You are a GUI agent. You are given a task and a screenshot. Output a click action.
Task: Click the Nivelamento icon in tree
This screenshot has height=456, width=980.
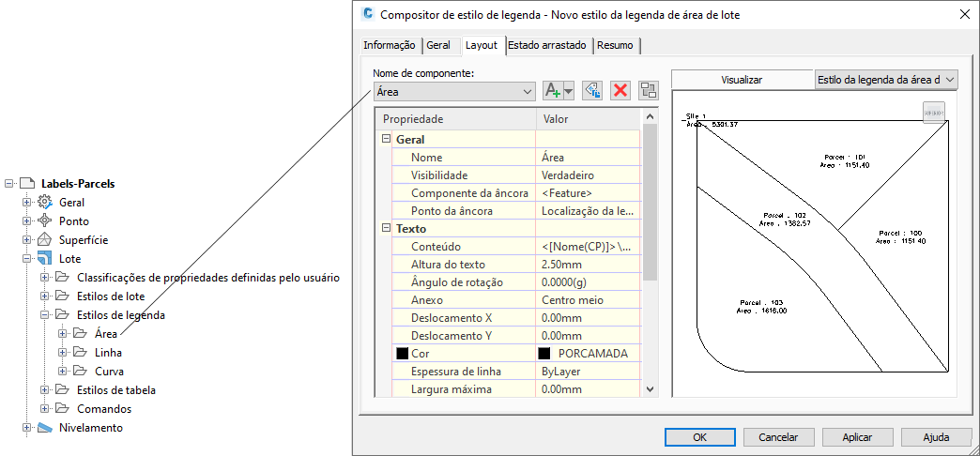click(x=44, y=428)
